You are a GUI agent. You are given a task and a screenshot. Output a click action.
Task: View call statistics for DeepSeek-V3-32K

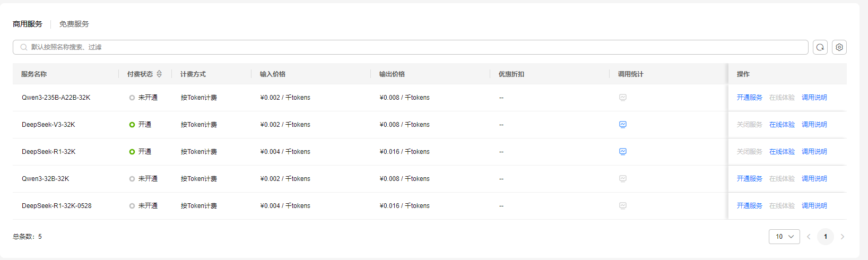point(623,125)
